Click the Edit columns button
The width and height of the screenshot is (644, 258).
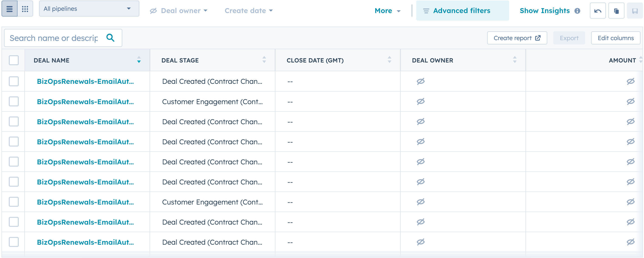(615, 38)
